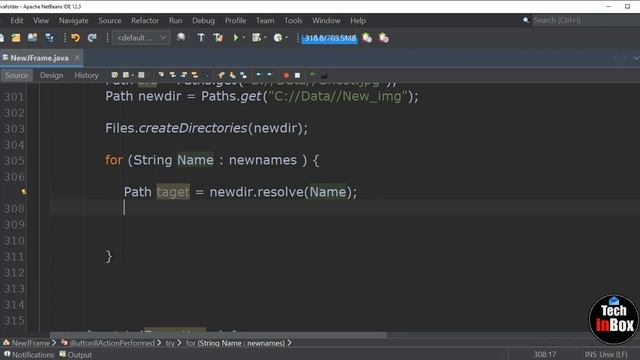Click the Open Project toolbar icon
640x360 pixels.
[x=32, y=38]
